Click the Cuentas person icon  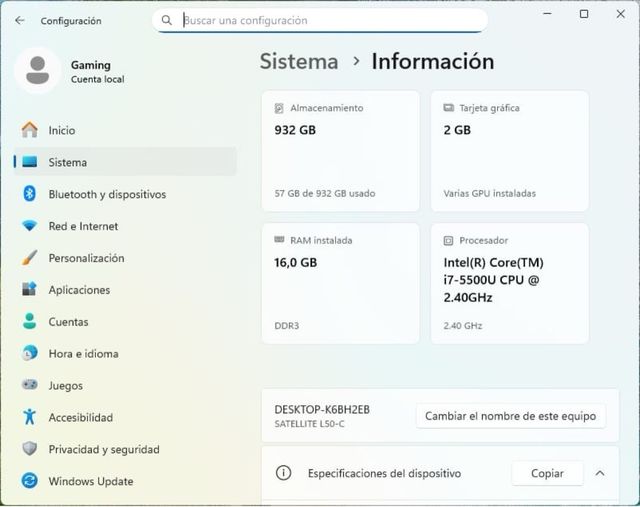pos(29,321)
